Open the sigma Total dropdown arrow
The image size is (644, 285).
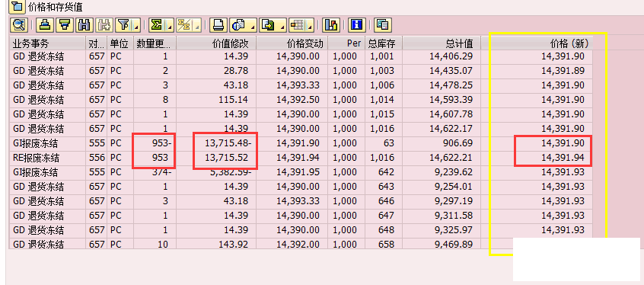click(170, 25)
